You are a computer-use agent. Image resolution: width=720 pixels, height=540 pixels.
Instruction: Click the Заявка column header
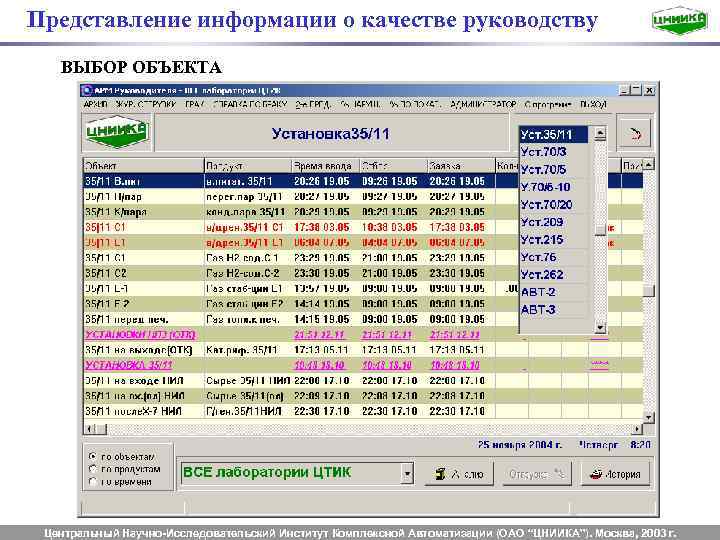[461, 165]
